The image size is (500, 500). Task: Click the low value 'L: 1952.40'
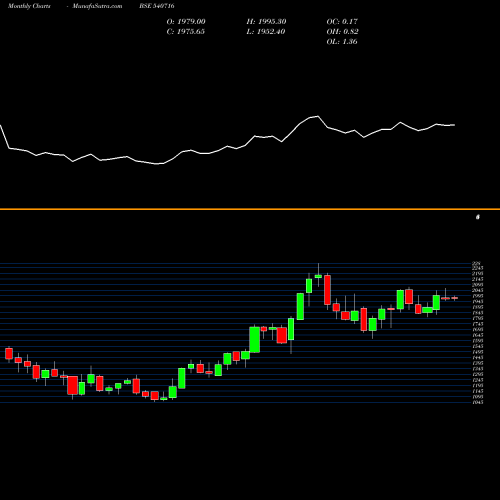(x=266, y=32)
